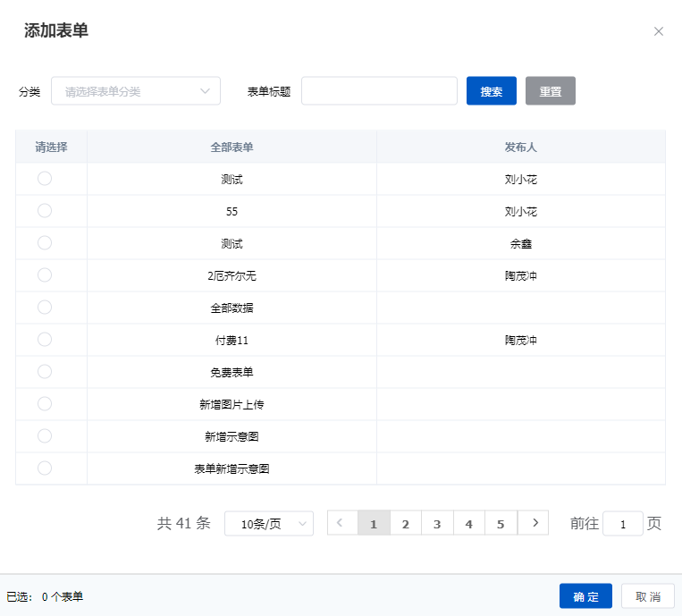Close the 添加表单 dialog with X icon
Image resolution: width=682 pixels, height=616 pixels.
(659, 31)
